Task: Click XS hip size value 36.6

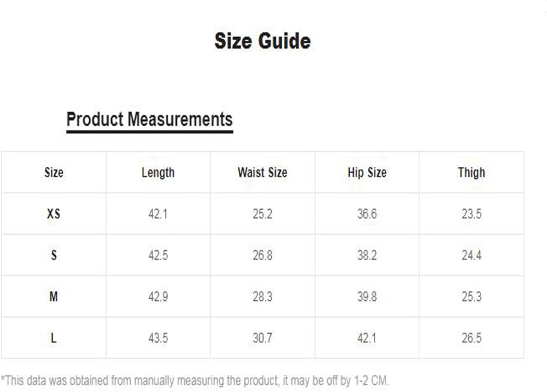Action: click(x=367, y=214)
